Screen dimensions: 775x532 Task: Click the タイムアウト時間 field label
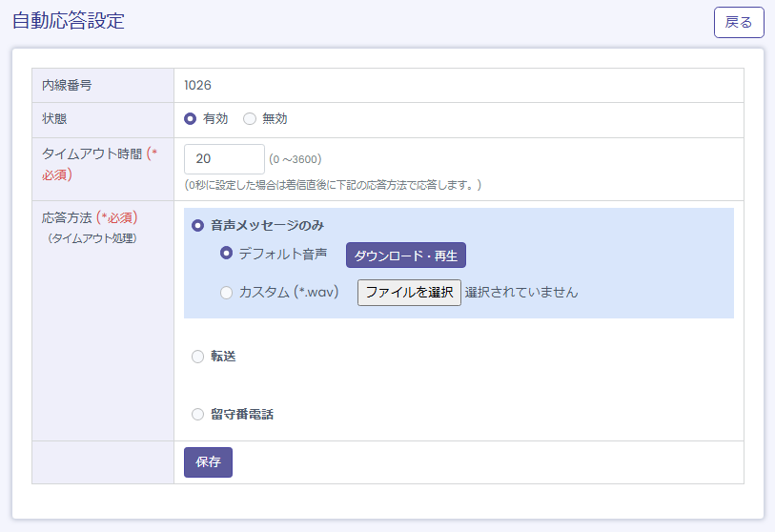(92, 153)
